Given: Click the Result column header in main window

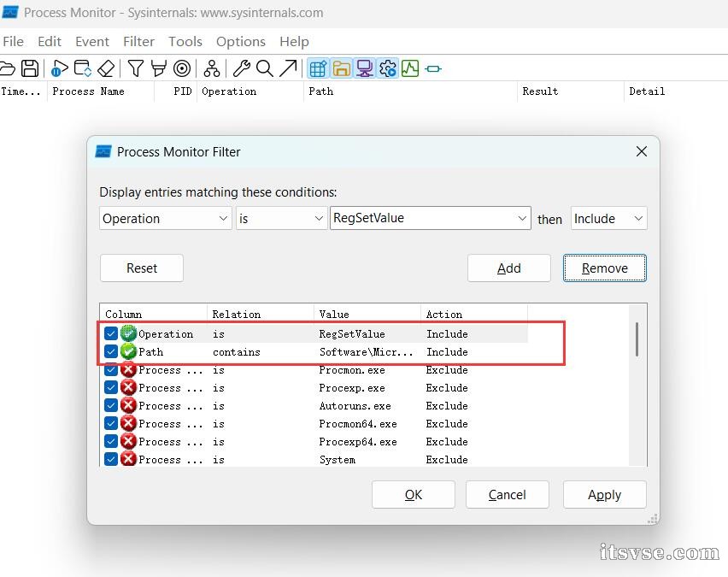Looking at the screenshot, I should click(x=570, y=91).
